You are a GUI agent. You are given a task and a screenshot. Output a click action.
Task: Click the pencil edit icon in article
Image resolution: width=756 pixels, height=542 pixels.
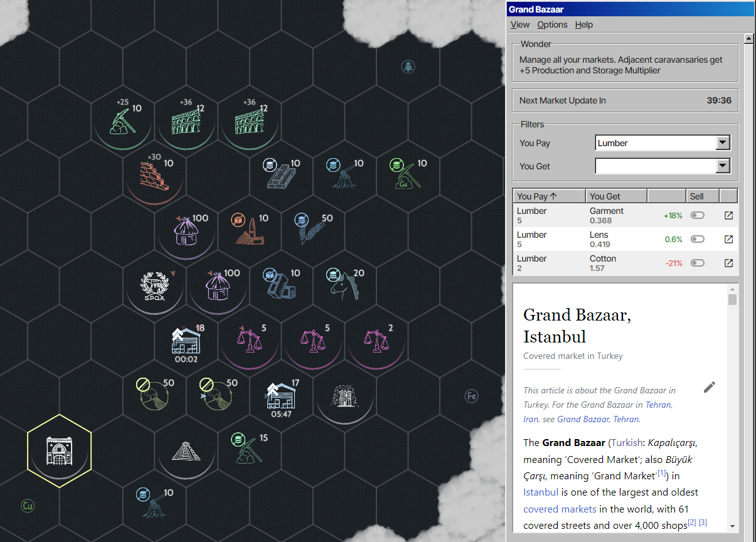click(x=710, y=387)
